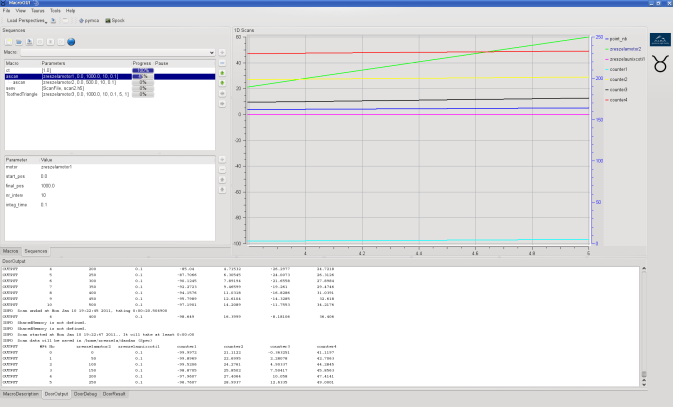Open a sequence file with the folder icon
Image resolution: width=673 pixels, height=407 pixels.
pyautogui.click(x=19, y=42)
